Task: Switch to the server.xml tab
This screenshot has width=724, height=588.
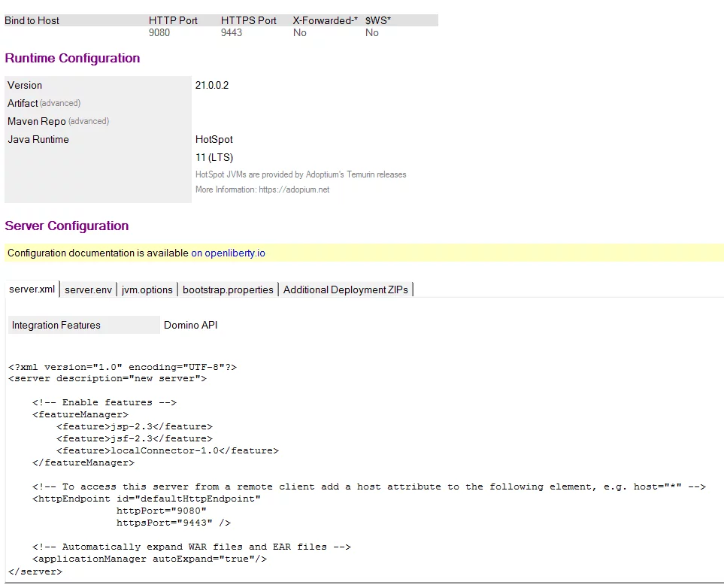Action: click(x=32, y=289)
